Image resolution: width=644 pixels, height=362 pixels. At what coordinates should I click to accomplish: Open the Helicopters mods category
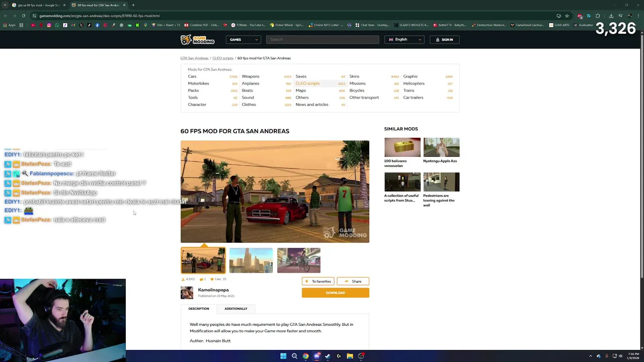point(414,83)
